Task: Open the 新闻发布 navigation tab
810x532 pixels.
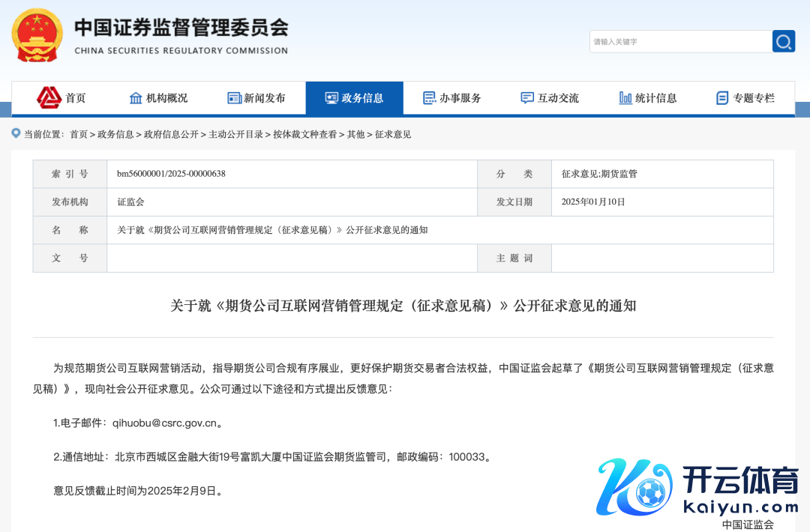Action: pos(264,98)
